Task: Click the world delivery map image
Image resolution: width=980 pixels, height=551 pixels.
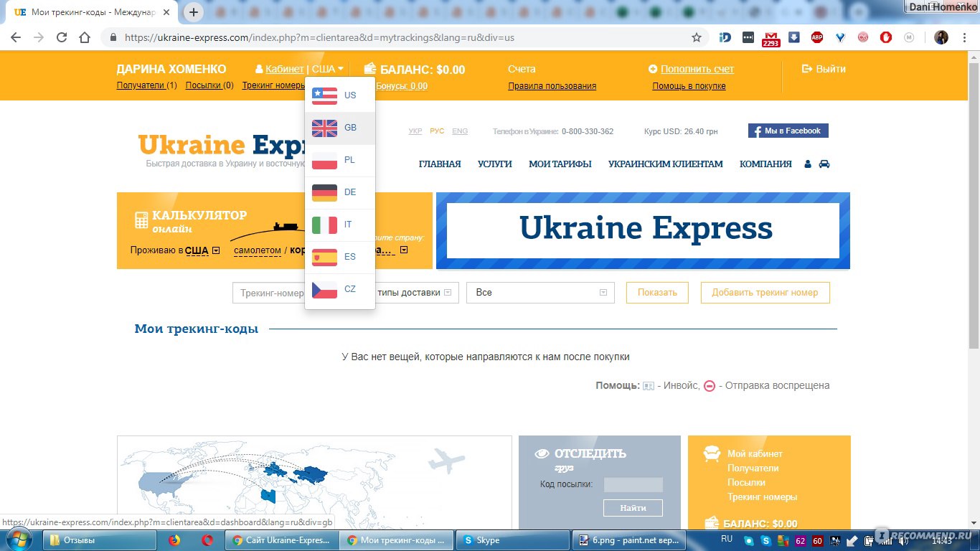Action: pyautogui.click(x=314, y=482)
